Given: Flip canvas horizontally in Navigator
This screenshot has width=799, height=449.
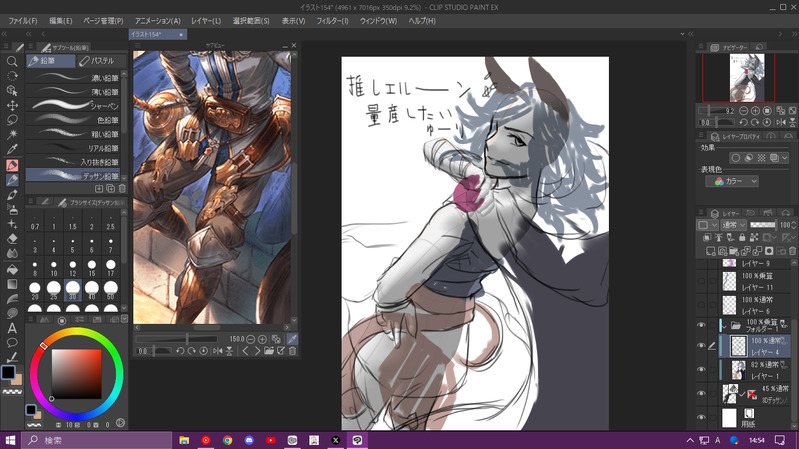Looking at the screenshot, I should click(781, 122).
